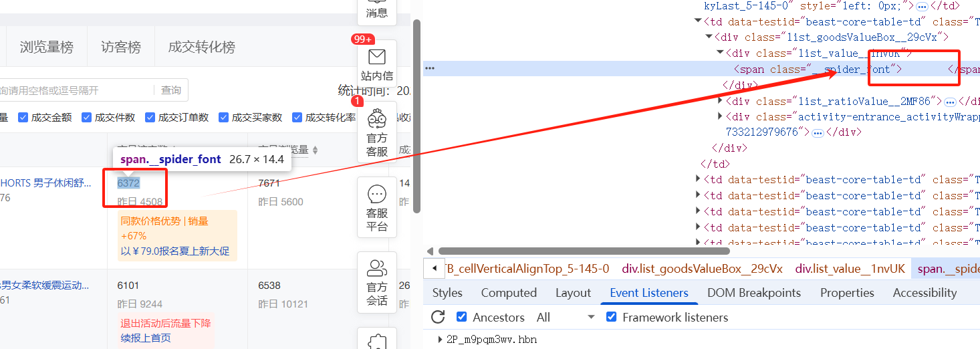Open the 站内信 mail icon
The width and height of the screenshot is (980, 349).
(377, 57)
